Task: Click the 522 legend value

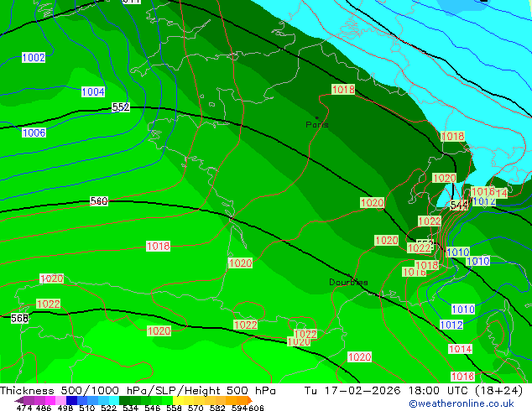Action: click(x=108, y=408)
